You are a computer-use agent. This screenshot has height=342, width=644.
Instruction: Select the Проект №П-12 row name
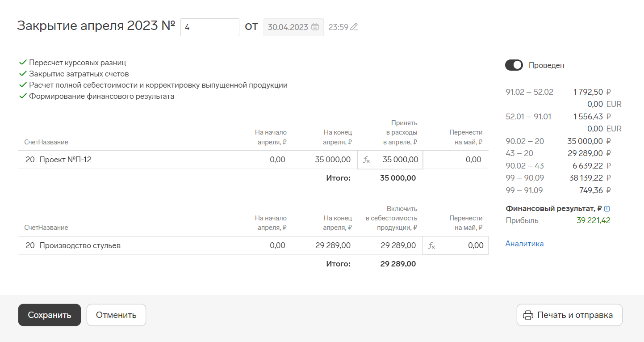(x=65, y=160)
